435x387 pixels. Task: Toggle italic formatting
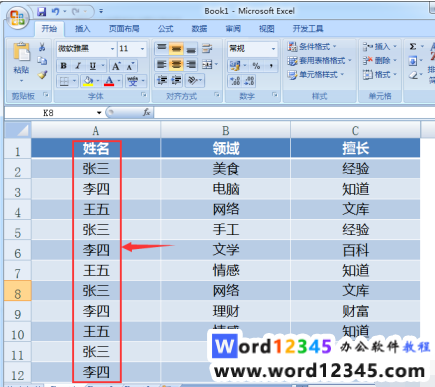(78, 66)
